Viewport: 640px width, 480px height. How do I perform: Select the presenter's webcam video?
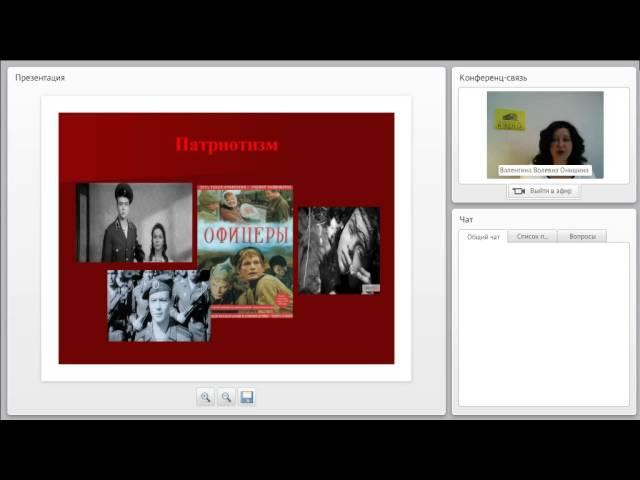[545, 135]
